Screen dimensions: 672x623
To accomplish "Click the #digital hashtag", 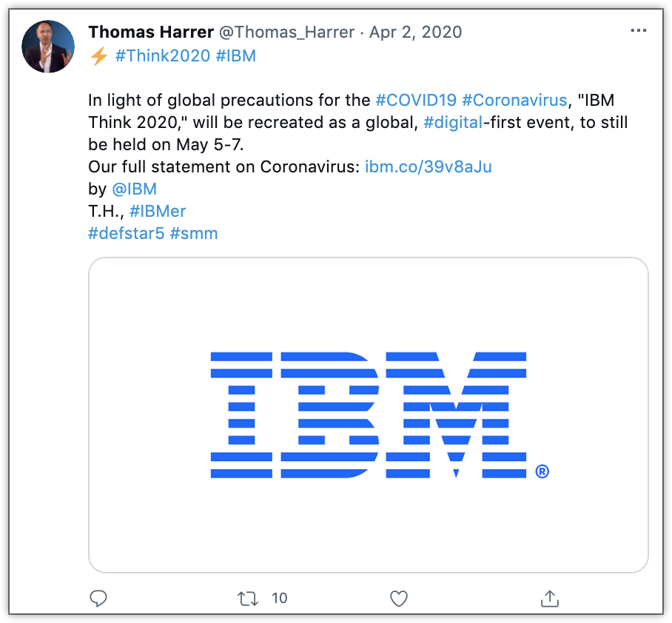I will [x=451, y=122].
